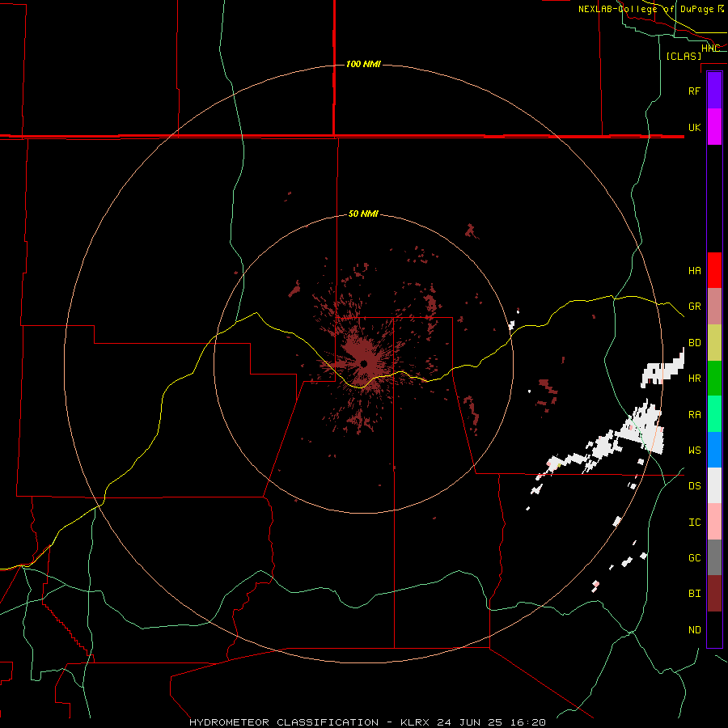Click the blue WS legend swatch

714,450
